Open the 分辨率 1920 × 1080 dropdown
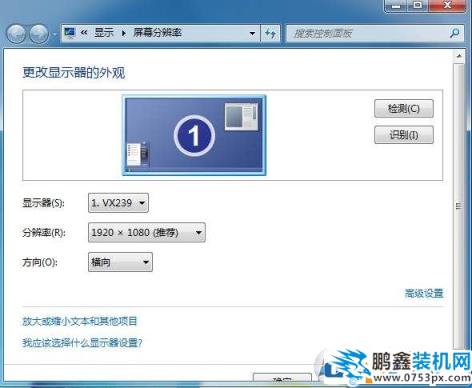472x388 pixels. pyautogui.click(x=147, y=232)
